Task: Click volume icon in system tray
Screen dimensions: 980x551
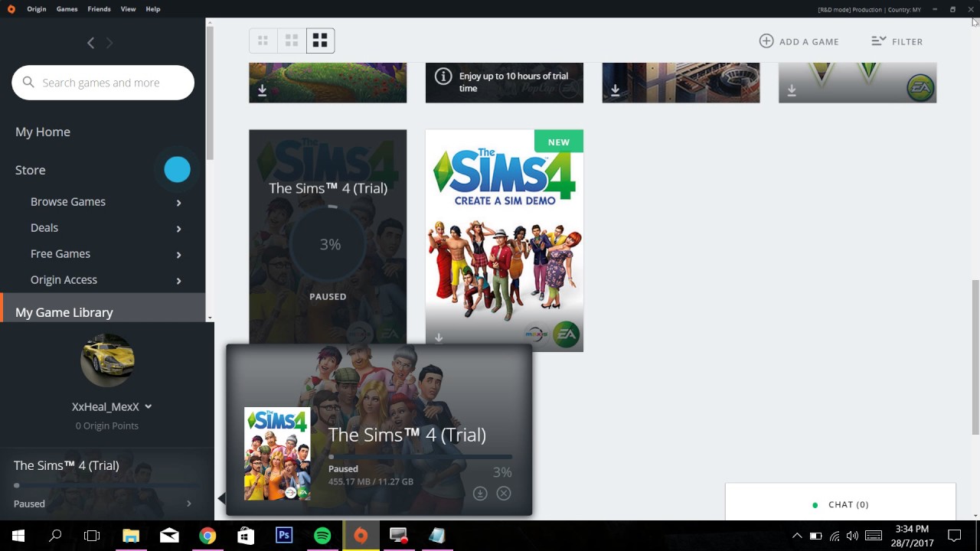Action: pyautogui.click(x=853, y=536)
